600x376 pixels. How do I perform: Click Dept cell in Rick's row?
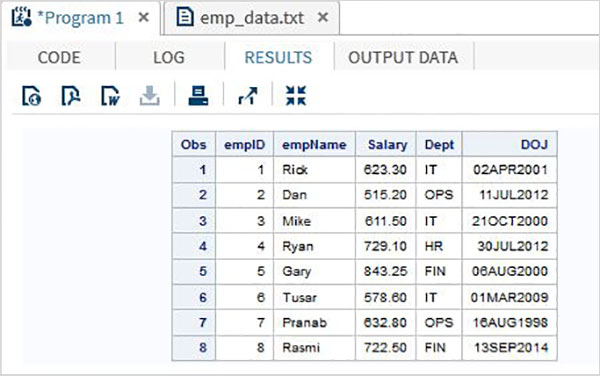coord(439,169)
